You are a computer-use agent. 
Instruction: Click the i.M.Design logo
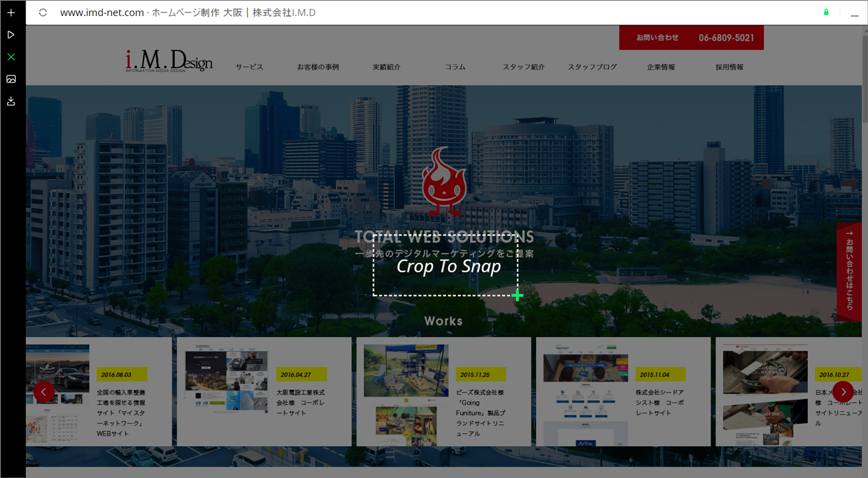click(x=169, y=61)
